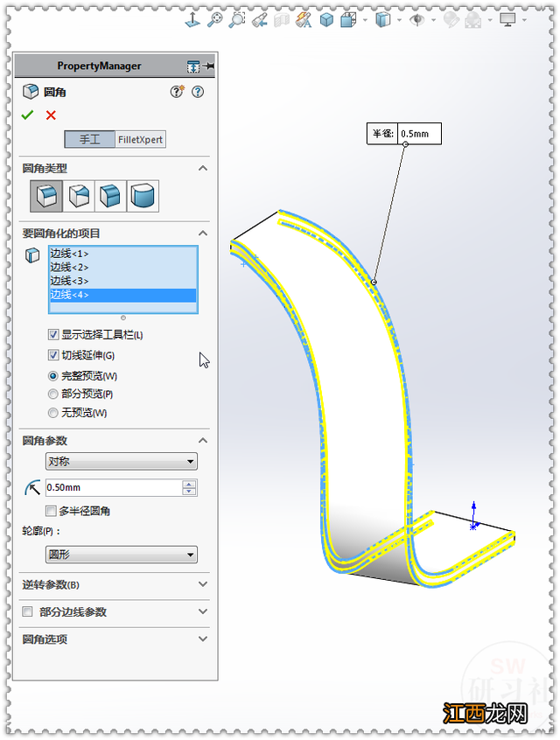Image resolution: width=560 pixels, height=740 pixels.
Task: Click the view orientation triad icon
Action: pyautogui.click(x=192, y=20)
